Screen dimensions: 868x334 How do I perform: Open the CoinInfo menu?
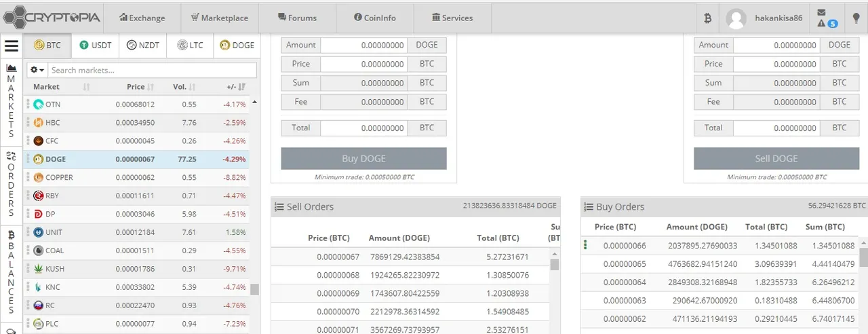(x=375, y=18)
